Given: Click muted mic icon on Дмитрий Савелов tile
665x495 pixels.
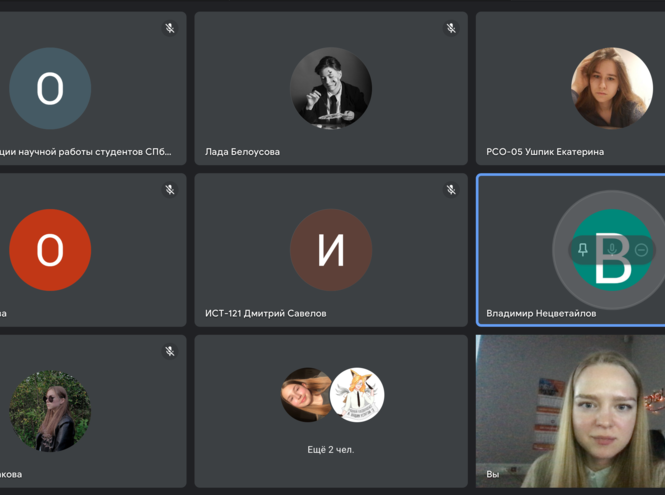Looking at the screenshot, I should pos(451,189).
